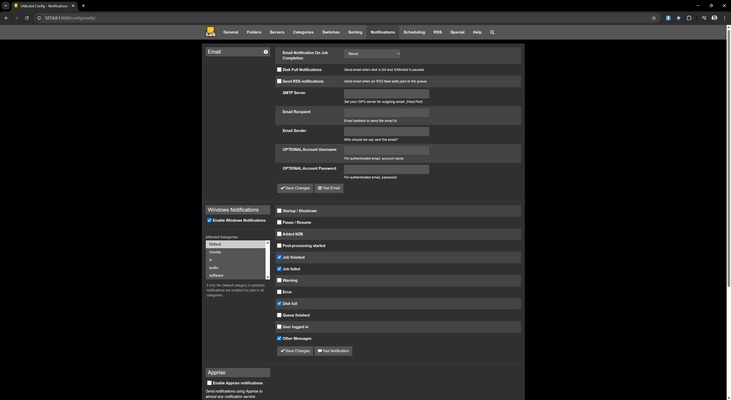Go to the General config tab
This screenshot has height=400, width=731.
coord(230,32)
